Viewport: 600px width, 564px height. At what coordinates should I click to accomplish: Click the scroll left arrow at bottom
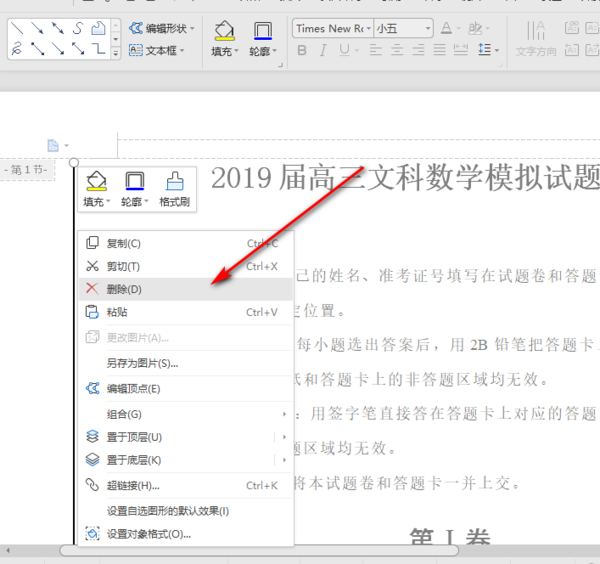pos(8,551)
